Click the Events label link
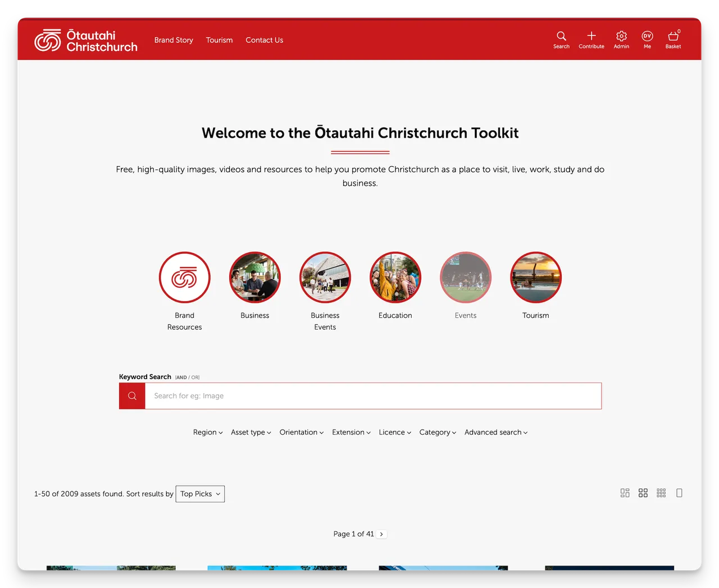 pyautogui.click(x=466, y=316)
